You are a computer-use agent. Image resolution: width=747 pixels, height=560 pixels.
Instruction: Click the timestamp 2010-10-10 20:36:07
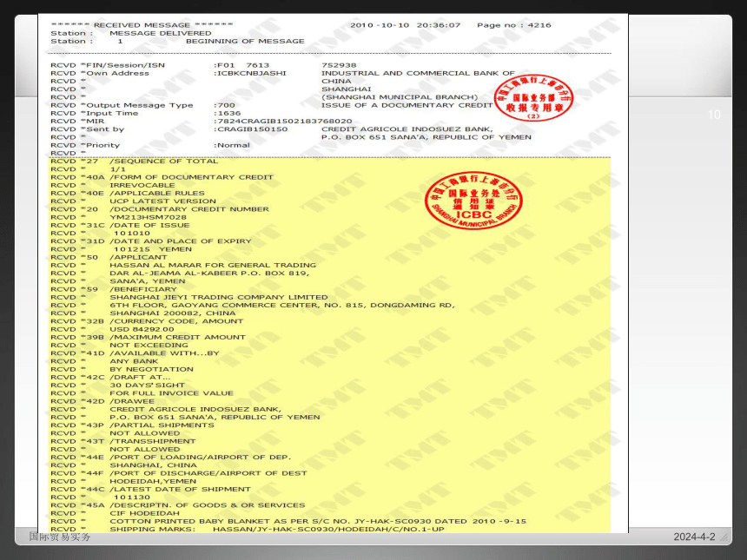pos(406,25)
